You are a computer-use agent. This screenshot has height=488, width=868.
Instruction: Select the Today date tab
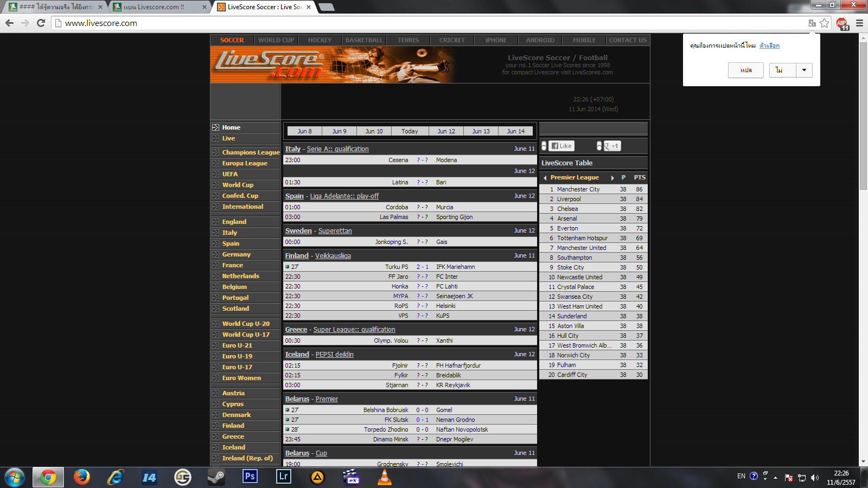(x=410, y=131)
